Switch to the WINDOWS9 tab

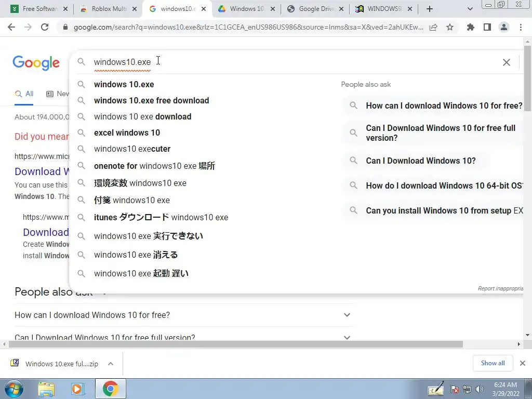coord(383,9)
